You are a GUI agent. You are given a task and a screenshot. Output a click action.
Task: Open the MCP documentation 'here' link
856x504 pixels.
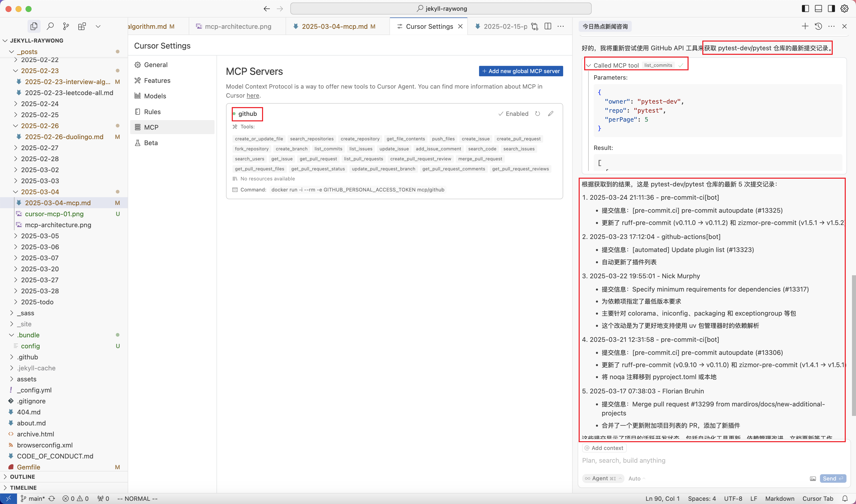tap(253, 95)
